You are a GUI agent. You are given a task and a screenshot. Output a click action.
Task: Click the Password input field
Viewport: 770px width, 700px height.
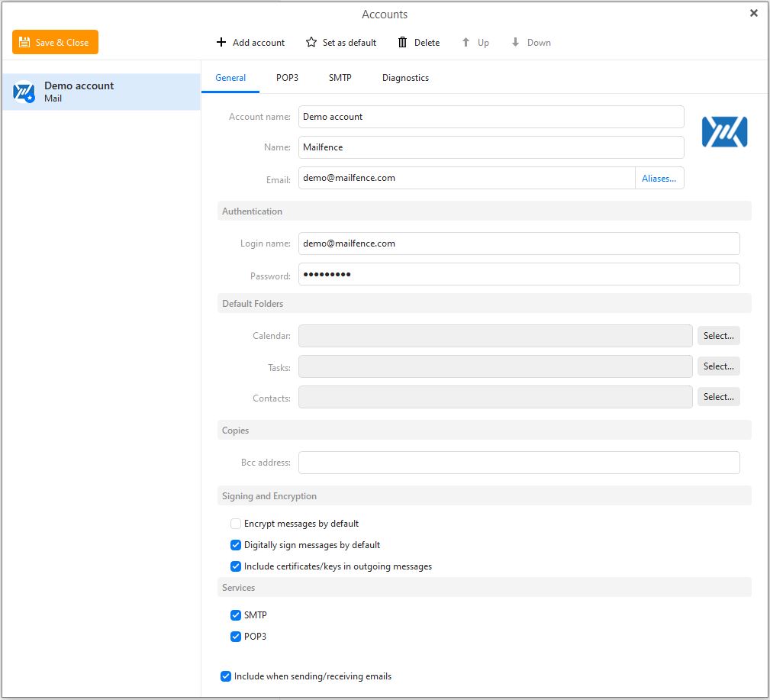pyautogui.click(x=519, y=274)
